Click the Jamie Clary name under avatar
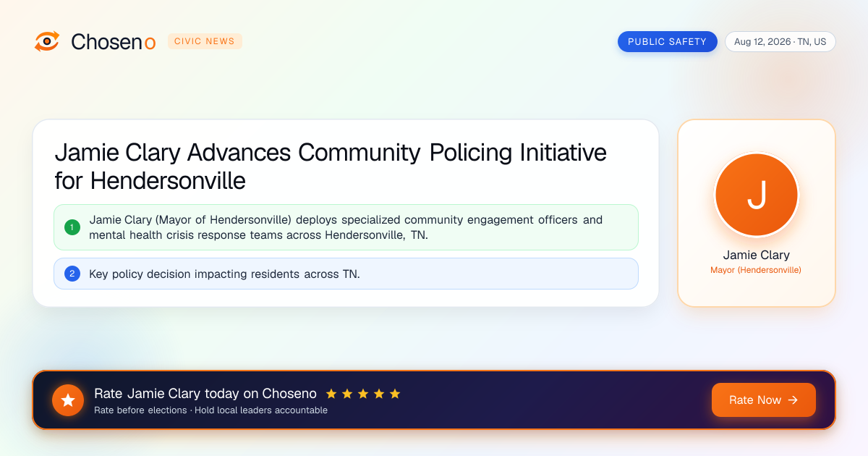This screenshot has height=456, width=868. (x=757, y=255)
